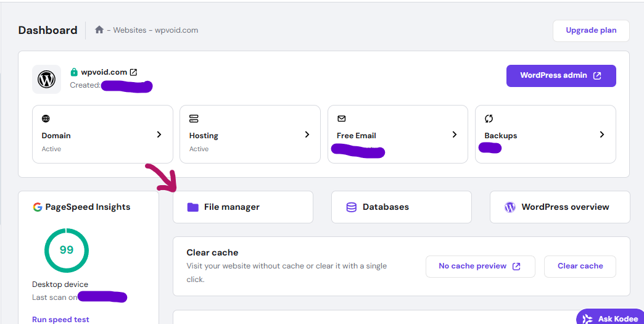Click Active status under Hosting

coord(199,149)
